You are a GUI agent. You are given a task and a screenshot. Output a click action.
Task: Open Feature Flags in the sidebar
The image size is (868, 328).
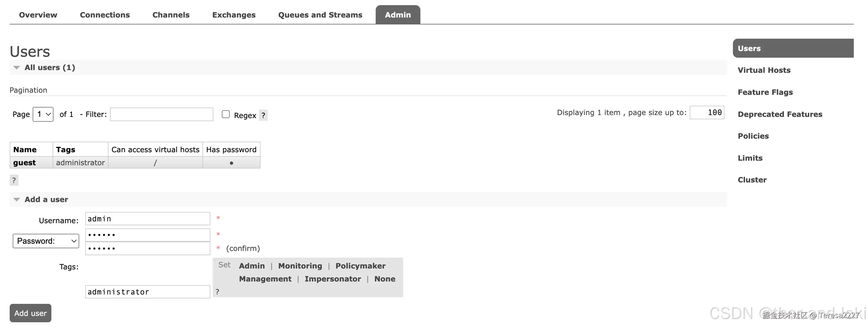(x=765, y=92)
